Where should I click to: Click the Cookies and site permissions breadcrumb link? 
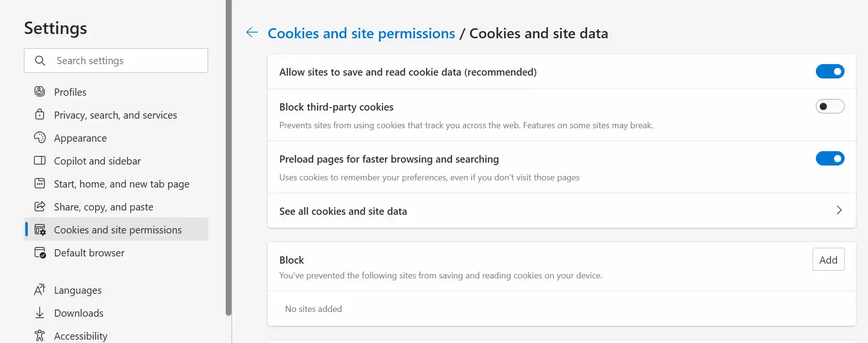tap(361, 33)
